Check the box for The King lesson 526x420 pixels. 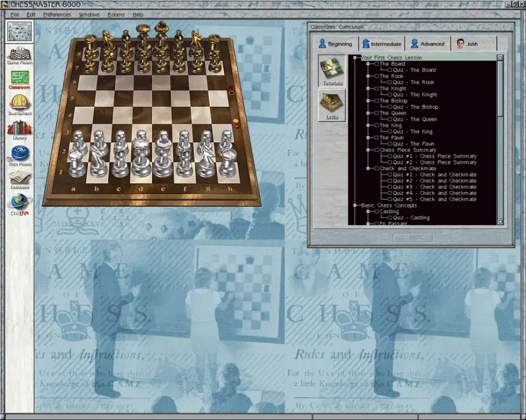point(376,125)
